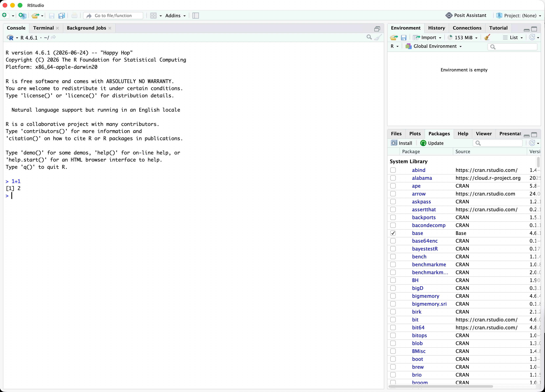Image resolution: width=545 pixels, height=392 pixels.
Task: Open the workspace panes grid icon
Action: pyautogui.click(x=153, y=16)
